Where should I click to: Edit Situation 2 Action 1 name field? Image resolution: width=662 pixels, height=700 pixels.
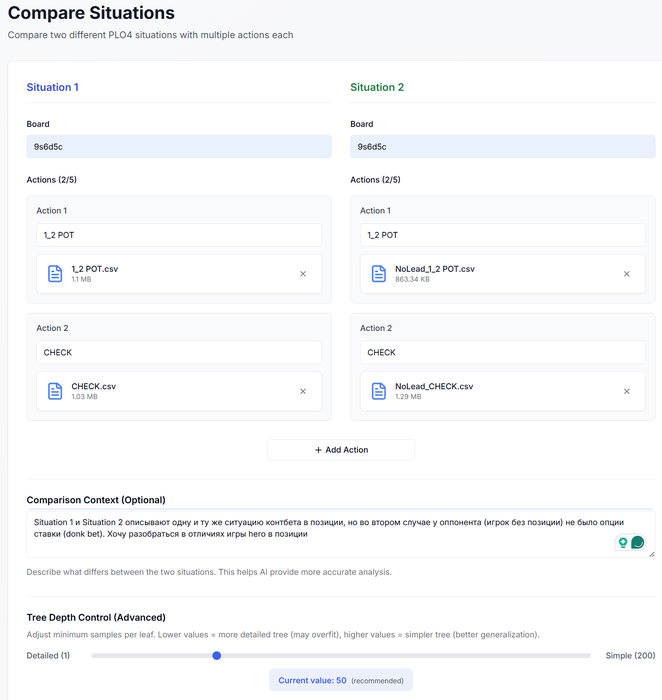click(x=503, y=235)
